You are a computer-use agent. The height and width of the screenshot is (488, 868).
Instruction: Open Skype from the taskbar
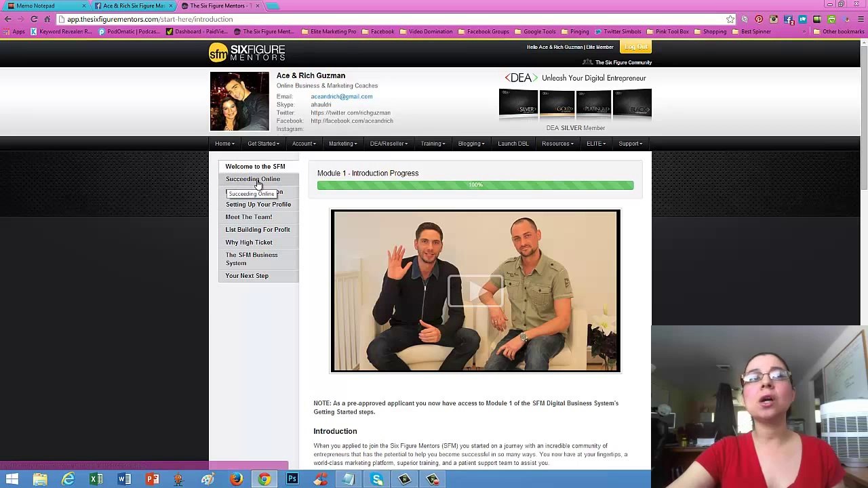pos(376,480)
